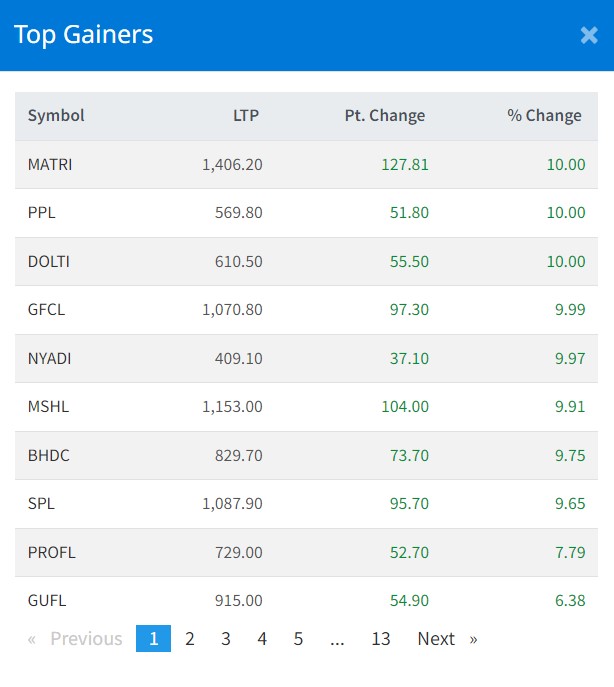Viewport: 614px width, 687px height.
Task: Open page 4 of results
Action: coord(262,638)
